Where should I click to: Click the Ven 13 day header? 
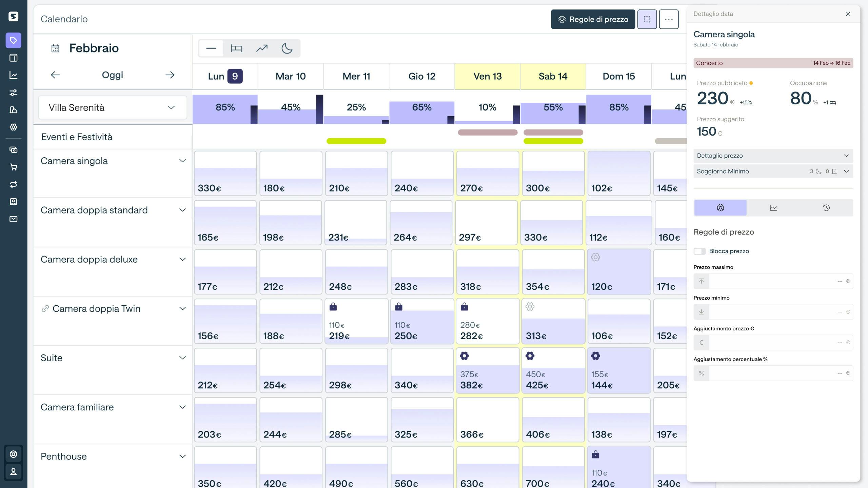click(488, 76)
